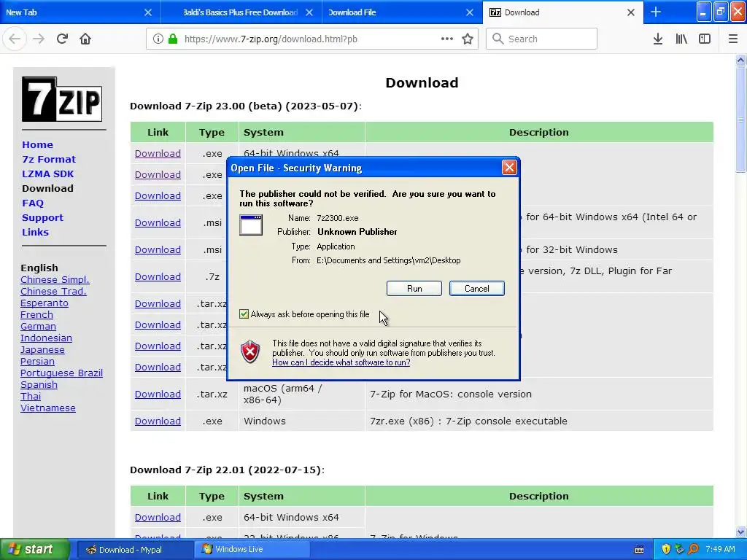Click the page scrollbar up arrow
The height and width of the screenshot is (560, 747).
point(740,60)
